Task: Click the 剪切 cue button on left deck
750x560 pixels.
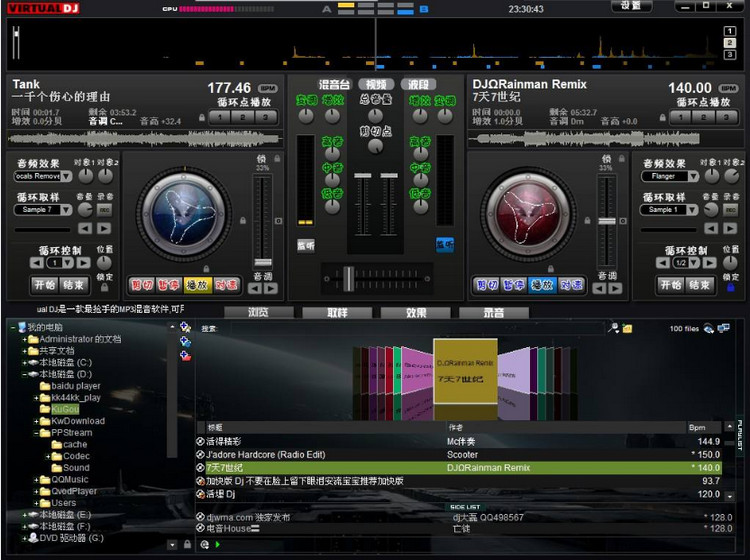Action: (142, 285)
